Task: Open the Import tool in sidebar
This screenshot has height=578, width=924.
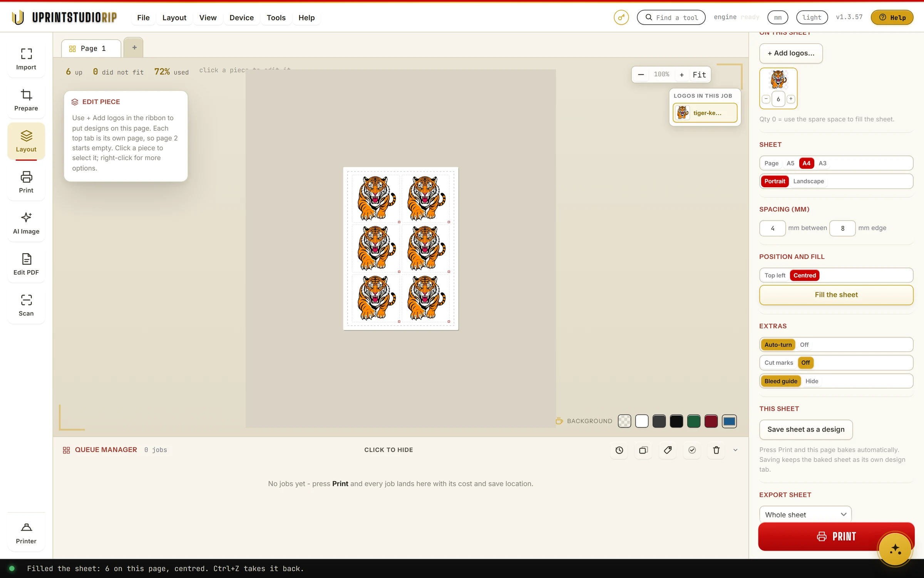Action: (26, 59)
